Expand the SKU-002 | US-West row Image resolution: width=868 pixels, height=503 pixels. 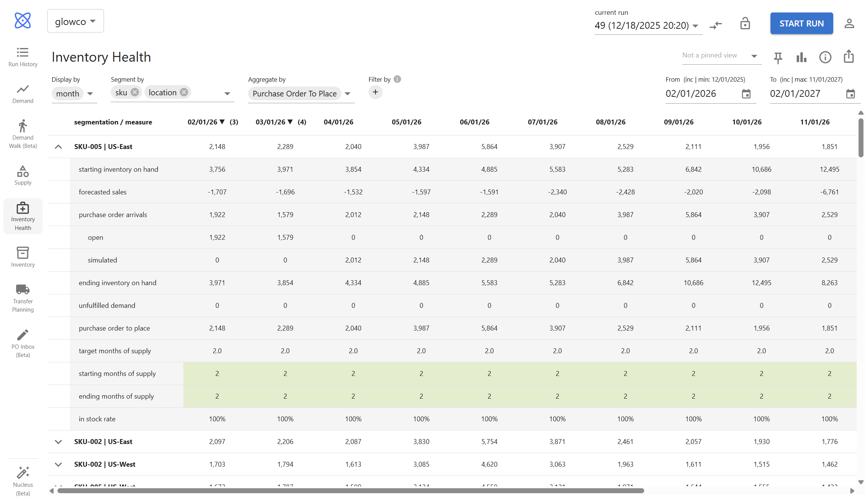58,464
